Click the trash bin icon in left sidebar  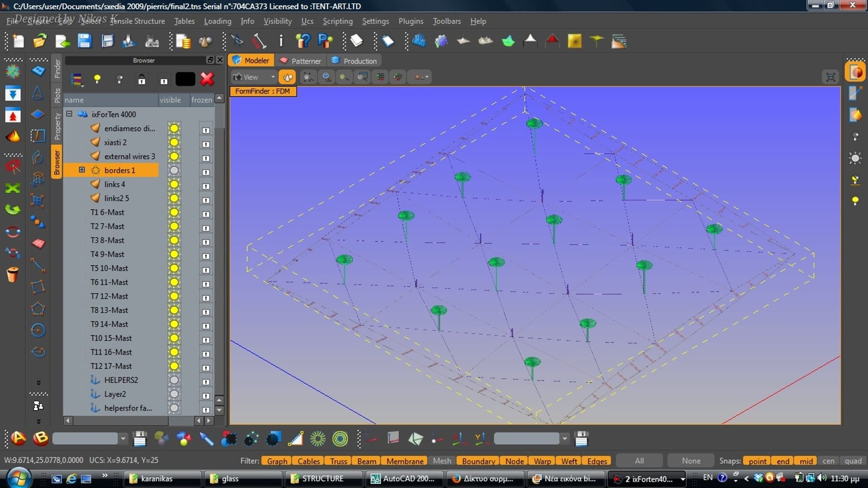13,275
